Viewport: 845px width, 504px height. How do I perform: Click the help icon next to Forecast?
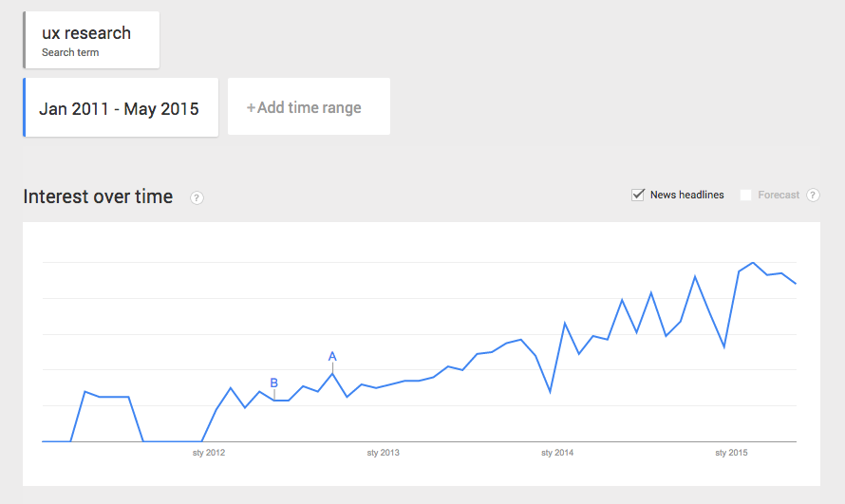pos(813,196)
